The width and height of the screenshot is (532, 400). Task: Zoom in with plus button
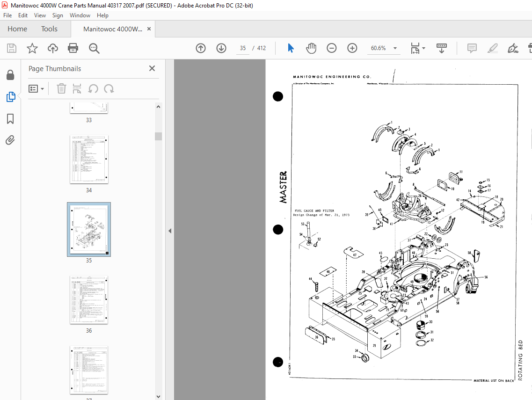(352, 48)
